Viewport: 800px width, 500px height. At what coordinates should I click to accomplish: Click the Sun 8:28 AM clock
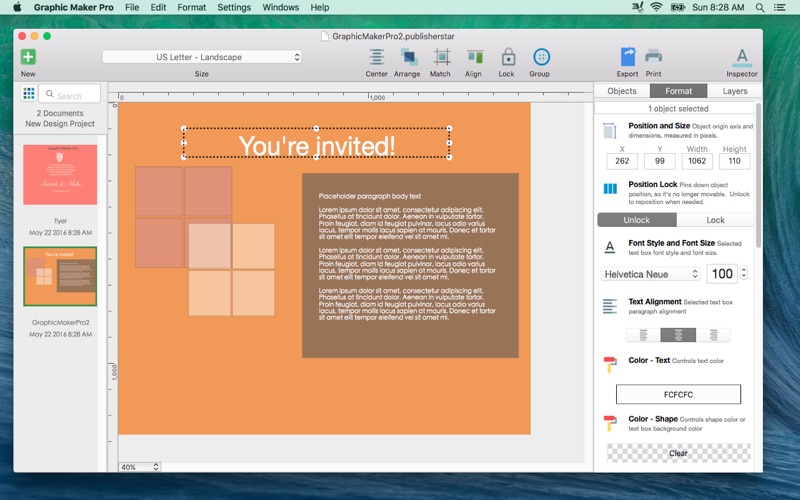tap(718, 7)
